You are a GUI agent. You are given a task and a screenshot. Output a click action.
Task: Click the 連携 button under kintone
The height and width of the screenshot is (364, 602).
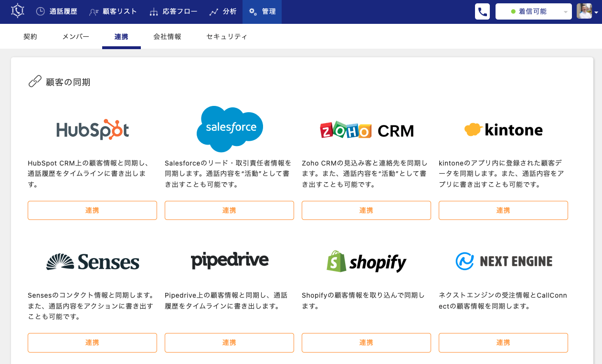[503, 210]
